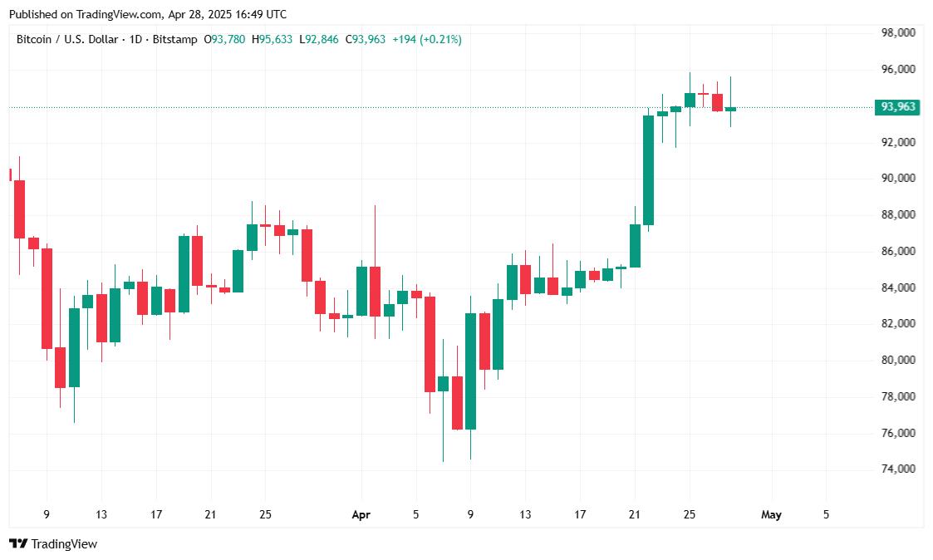
Task: Click the 74,000 price axis label
Action: (x=898, y=469)
